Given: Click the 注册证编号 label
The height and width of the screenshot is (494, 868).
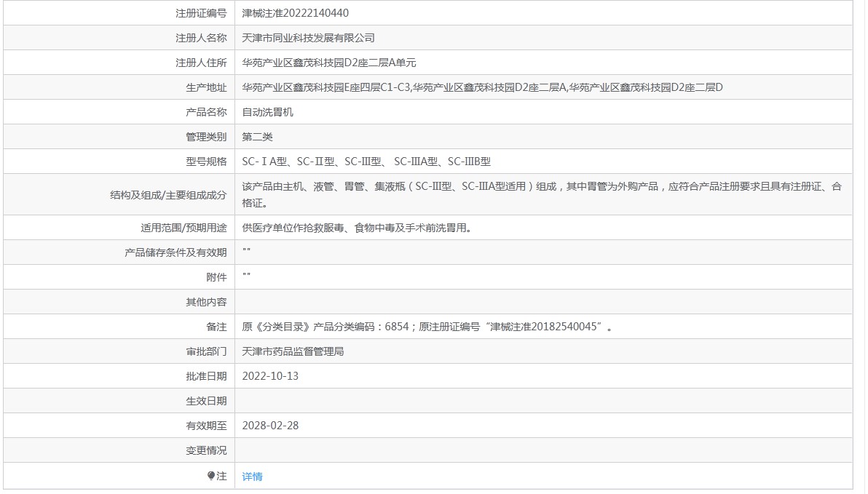Looking at the screenshot, I should click(x=201, y=12).
